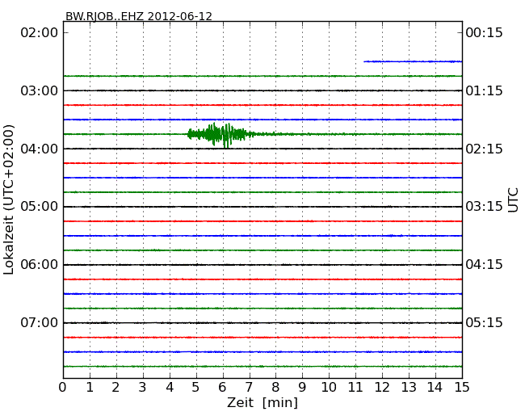Select the 1 minute tick label
Image resolution: width=525 pixels, height=420 pixels.
(x=90, y=388)
